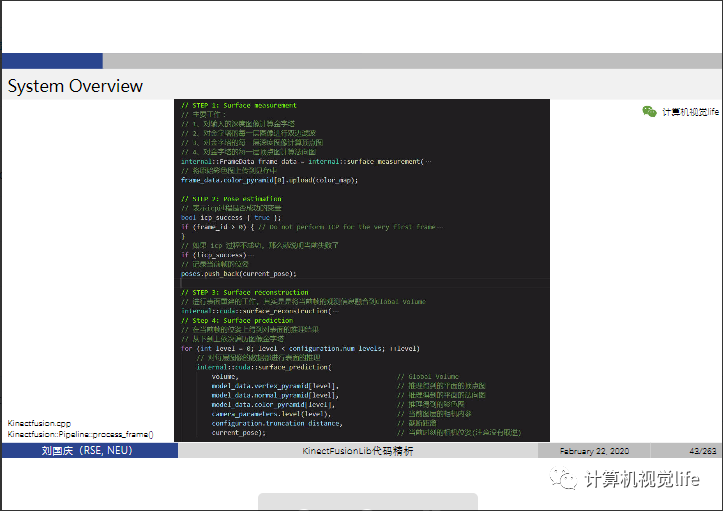Click the blue progress segment in the top bar
This screenshot has height=511, width=723.
tap(52, 61)
